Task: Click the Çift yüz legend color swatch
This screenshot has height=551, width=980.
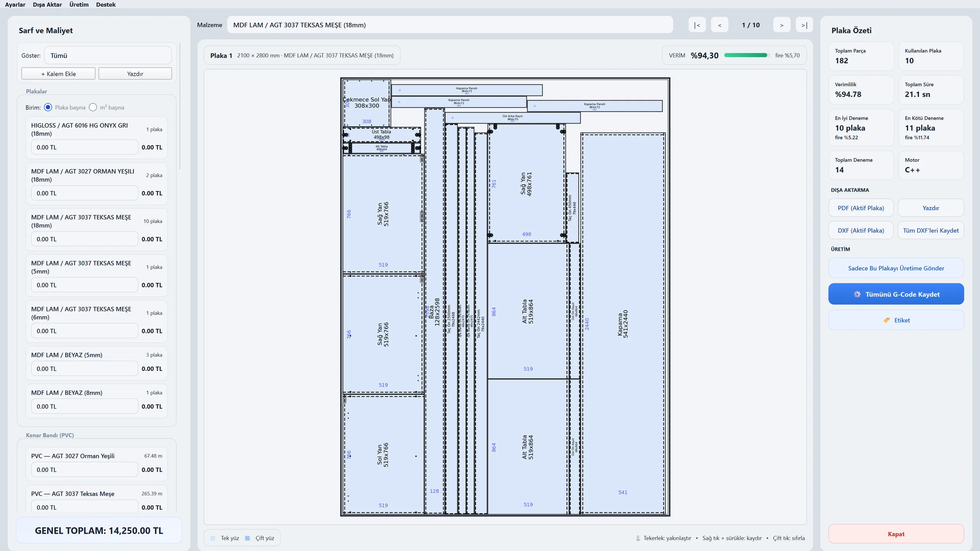Action: tap(247, 538)
